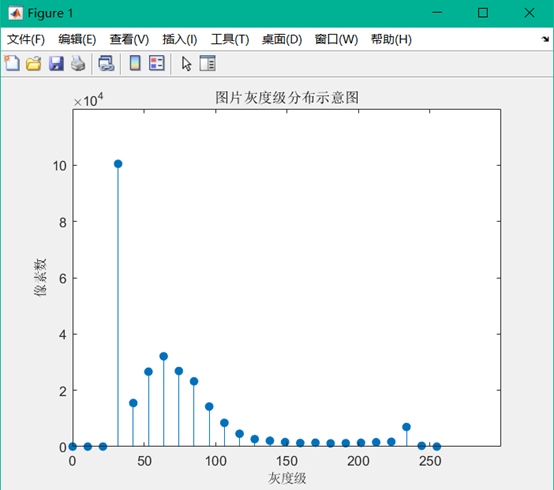
Task: Click y-axis tick label 8
Action: (x=63, y=223)
